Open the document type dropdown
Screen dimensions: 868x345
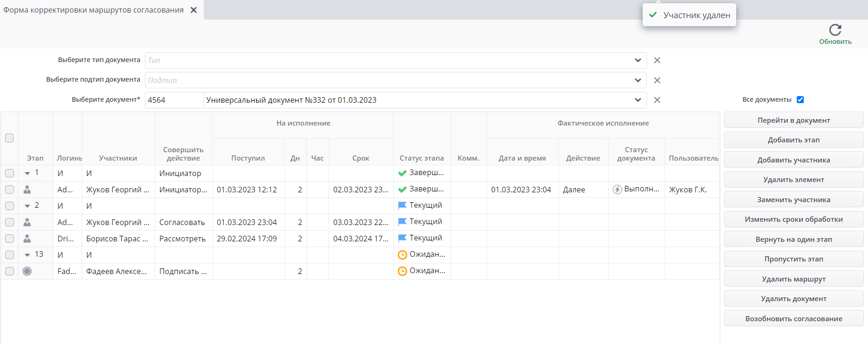[638, 60]
